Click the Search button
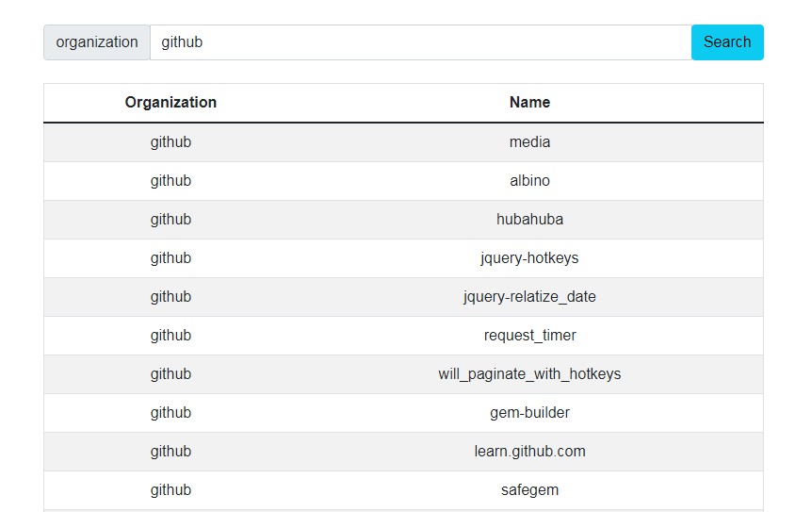The height and width of the screenshot is (512, 812). coord(726,42)
